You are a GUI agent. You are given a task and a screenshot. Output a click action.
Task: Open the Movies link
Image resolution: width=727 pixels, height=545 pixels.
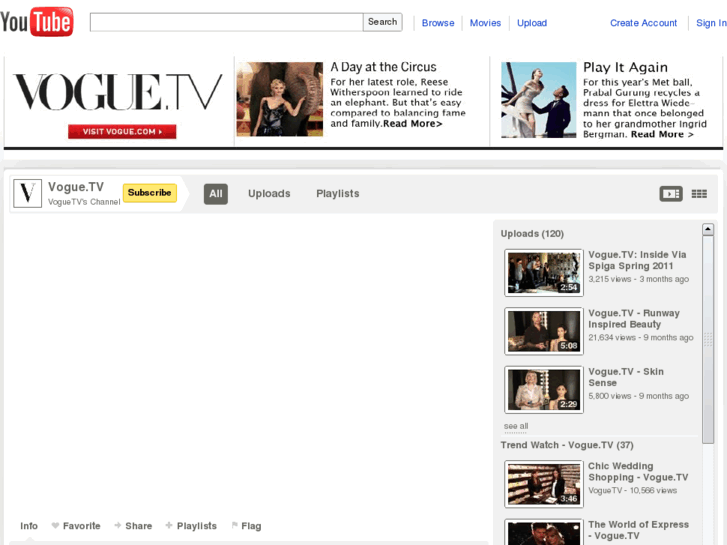[x=485, y=23]
